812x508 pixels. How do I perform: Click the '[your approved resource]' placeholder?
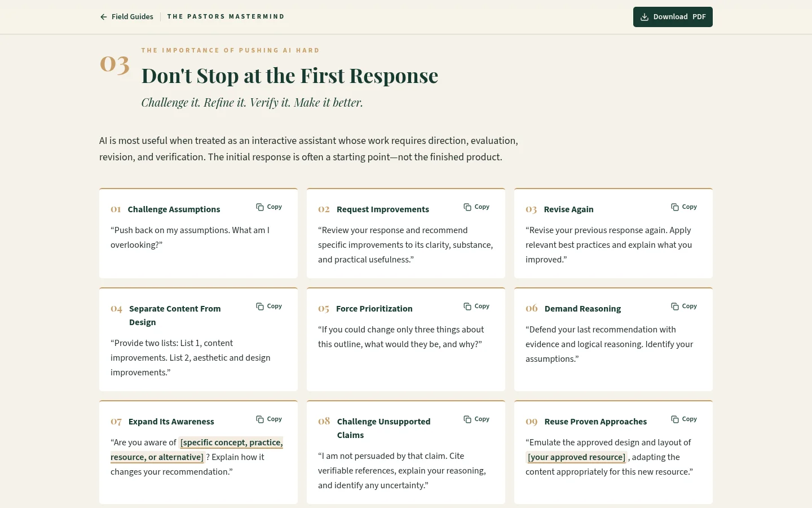point(576,457)
